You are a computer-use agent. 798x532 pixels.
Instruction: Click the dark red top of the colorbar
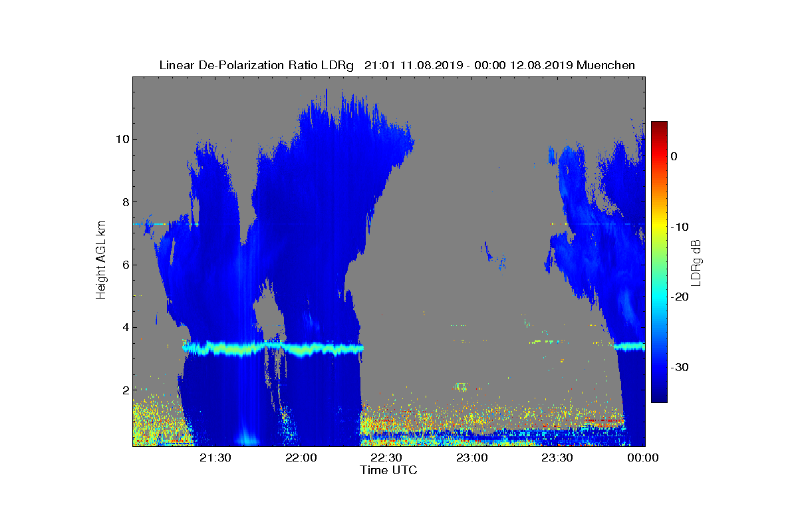[659, 126]
